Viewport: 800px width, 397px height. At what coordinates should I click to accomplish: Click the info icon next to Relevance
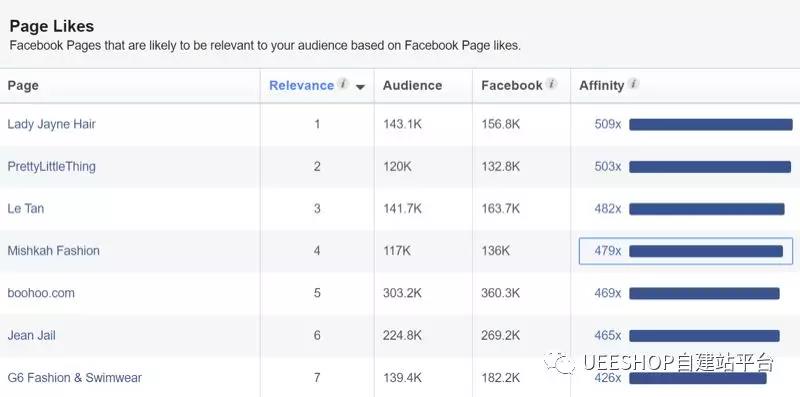pos(343,84)
